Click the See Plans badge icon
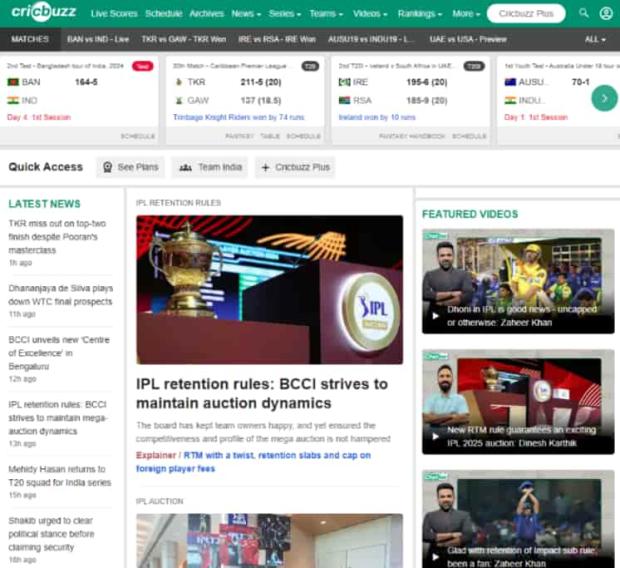This screenshot has width=620, height=568. 108,167
